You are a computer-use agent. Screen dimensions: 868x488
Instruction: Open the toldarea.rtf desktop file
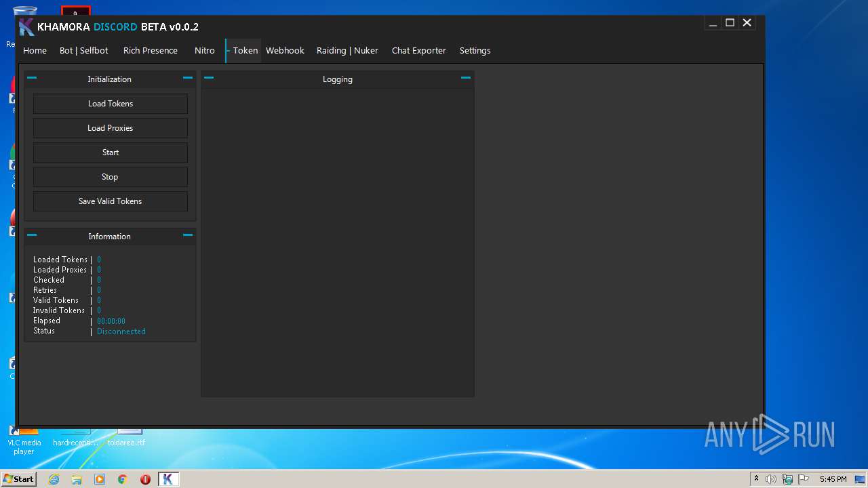coord(126,438)
